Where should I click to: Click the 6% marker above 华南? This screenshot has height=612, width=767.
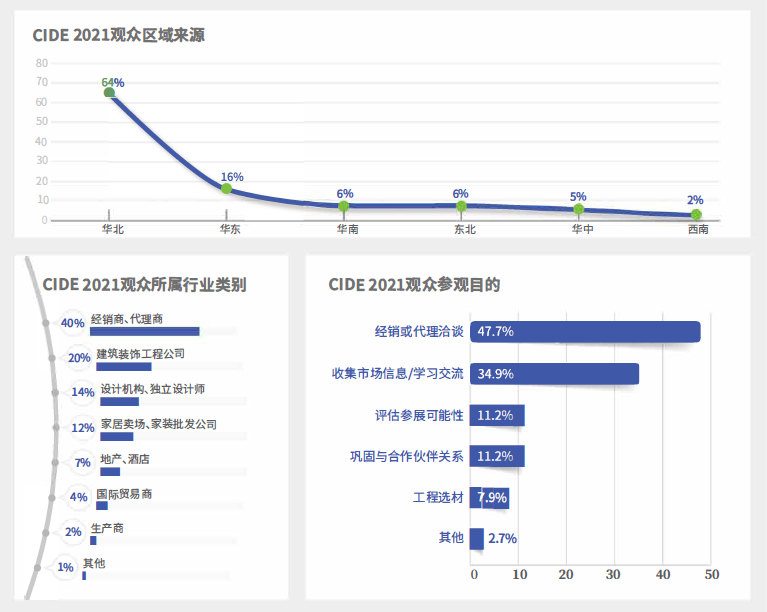(344, 206)
